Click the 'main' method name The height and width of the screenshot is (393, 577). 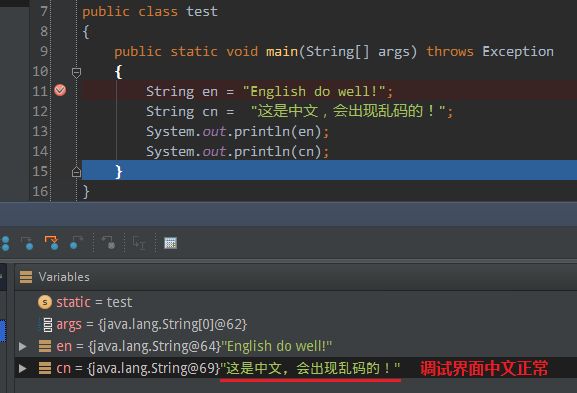[x=282, y=51]
